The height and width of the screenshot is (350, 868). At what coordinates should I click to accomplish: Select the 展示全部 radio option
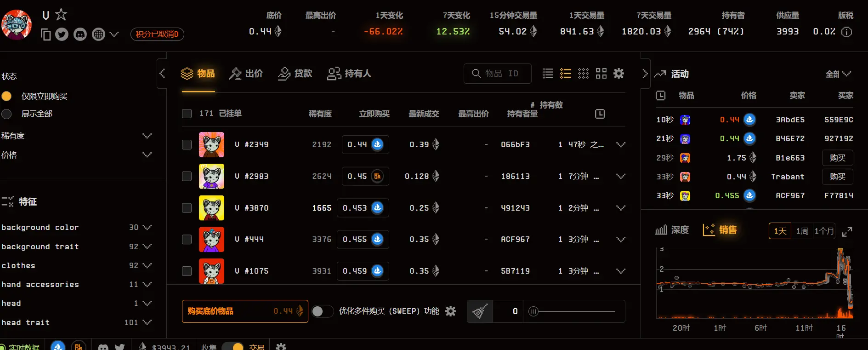pyautogui.click(x=7, y=114)
